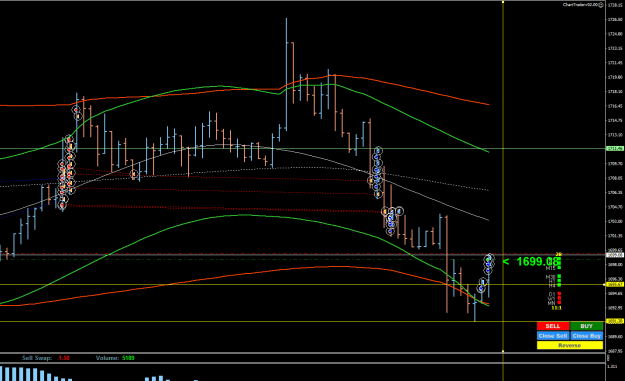Click the ChartTrader smiley face icon
This screenshot has width=625, height=381.
tap(601, 5)
